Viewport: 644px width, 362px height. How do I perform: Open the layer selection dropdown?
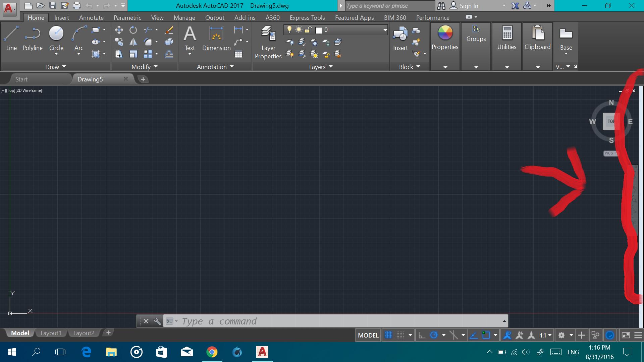click(x=384, y=30)
